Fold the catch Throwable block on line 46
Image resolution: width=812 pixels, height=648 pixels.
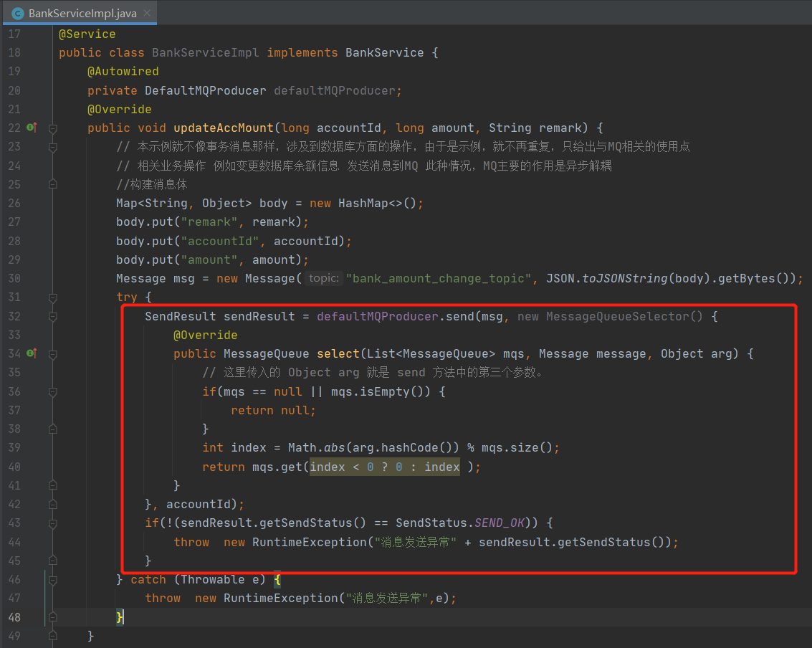[52, 579]
